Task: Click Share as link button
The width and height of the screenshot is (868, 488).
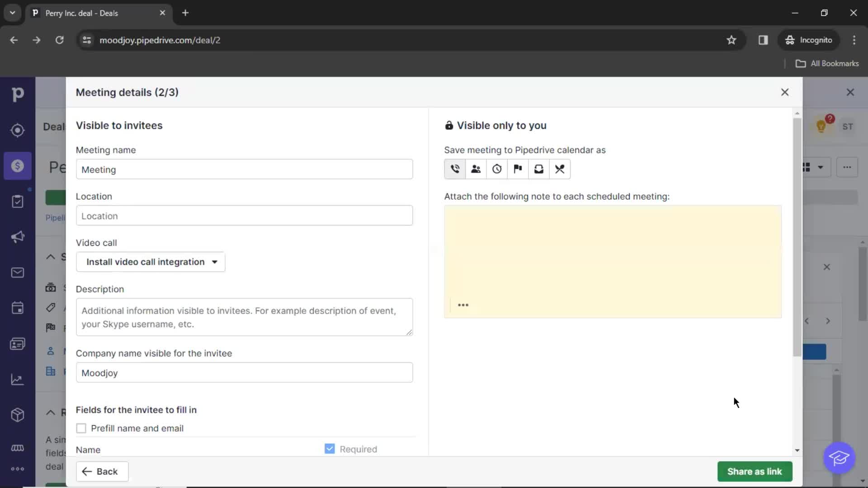Action: coord(755,471)
